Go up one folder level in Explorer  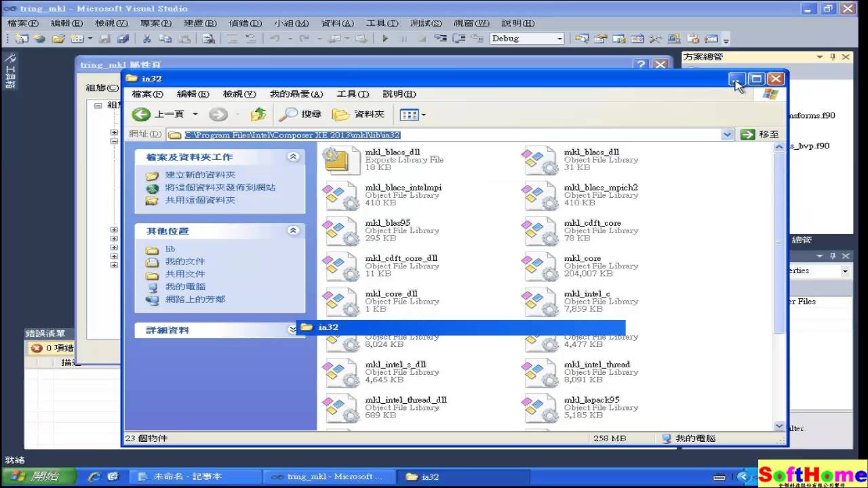pos(258,115)
